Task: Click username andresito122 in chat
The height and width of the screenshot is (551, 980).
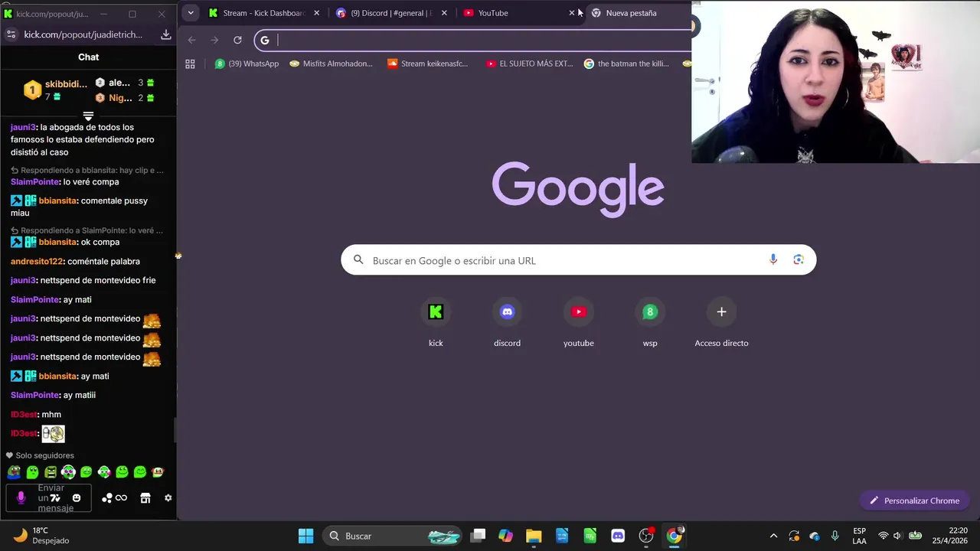Action: click(x=38, y=261)
